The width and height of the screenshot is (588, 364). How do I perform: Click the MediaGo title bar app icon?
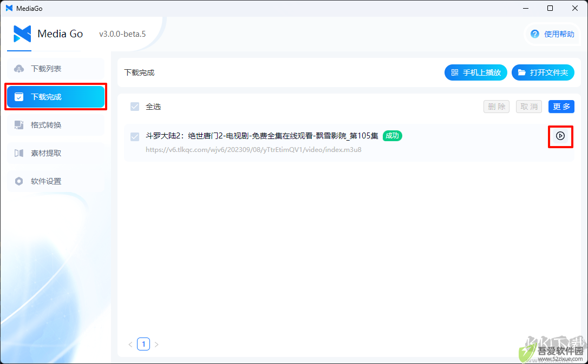[x=9, y=8]
